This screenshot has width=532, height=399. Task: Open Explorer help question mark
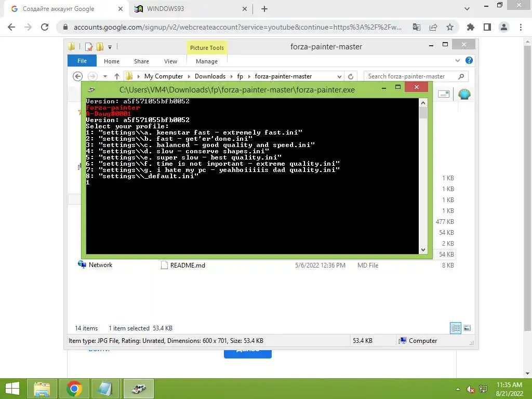469,60
